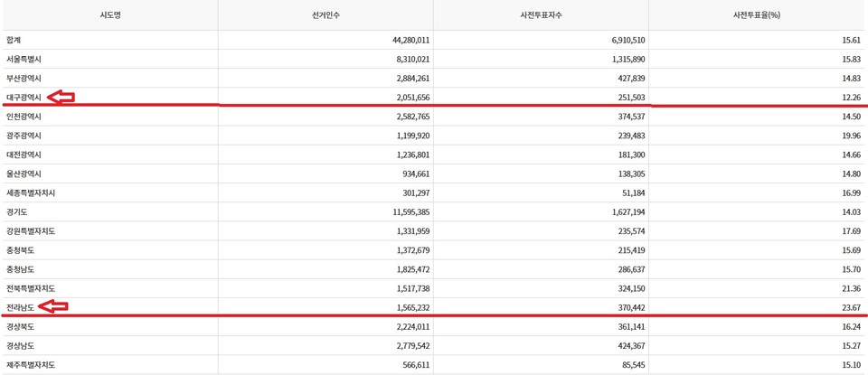The width and height of the screenshot is (868, 375).
Task: Select the 충청남도 row label
Action: (x=21, y=270)
